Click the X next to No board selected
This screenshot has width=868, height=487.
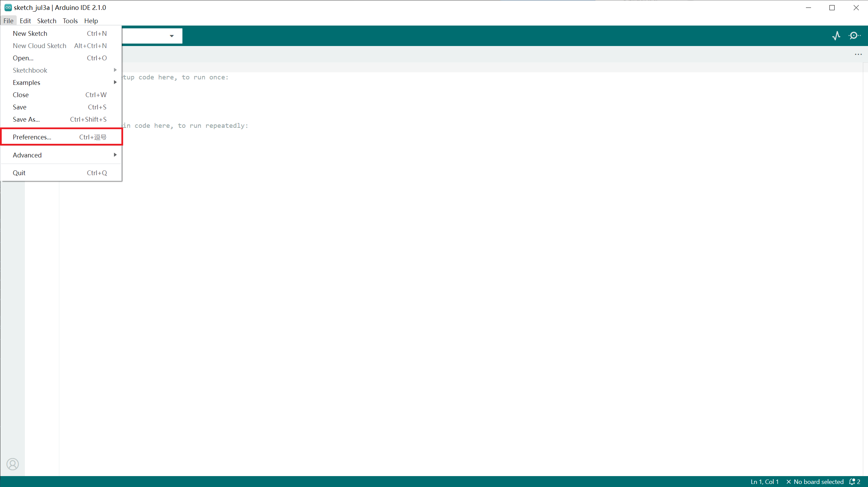tap(789, 482)
